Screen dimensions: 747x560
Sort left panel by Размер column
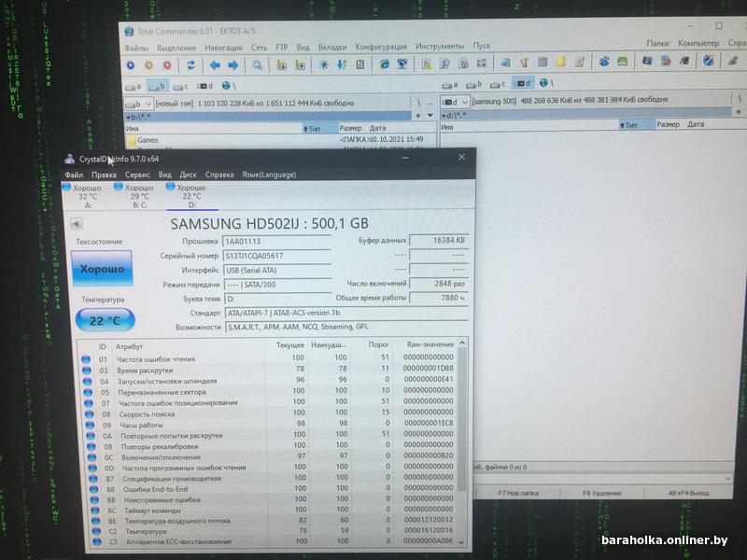tap(351, 128)
